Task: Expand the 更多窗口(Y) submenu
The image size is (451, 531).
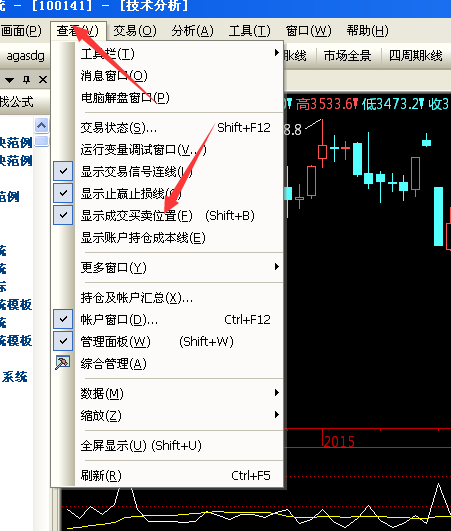Action: pyautogui.click(x=179, y=268)
